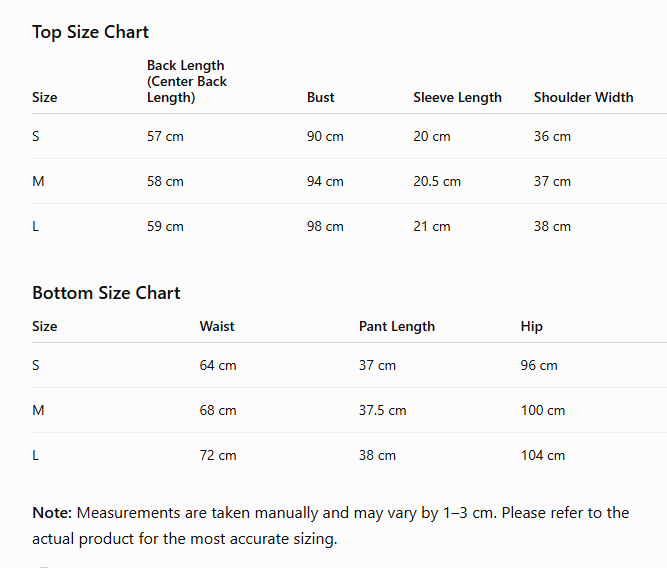Viewport: 667px width, 568px height.
Task: Click the bold Note label
Action: 52,513
